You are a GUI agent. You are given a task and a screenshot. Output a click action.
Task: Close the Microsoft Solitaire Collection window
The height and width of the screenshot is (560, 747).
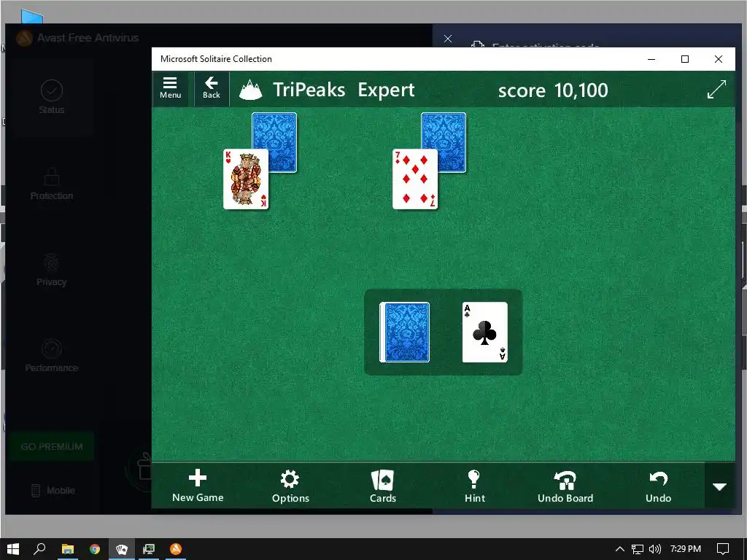pyautogui.click(x=719, y=59)
